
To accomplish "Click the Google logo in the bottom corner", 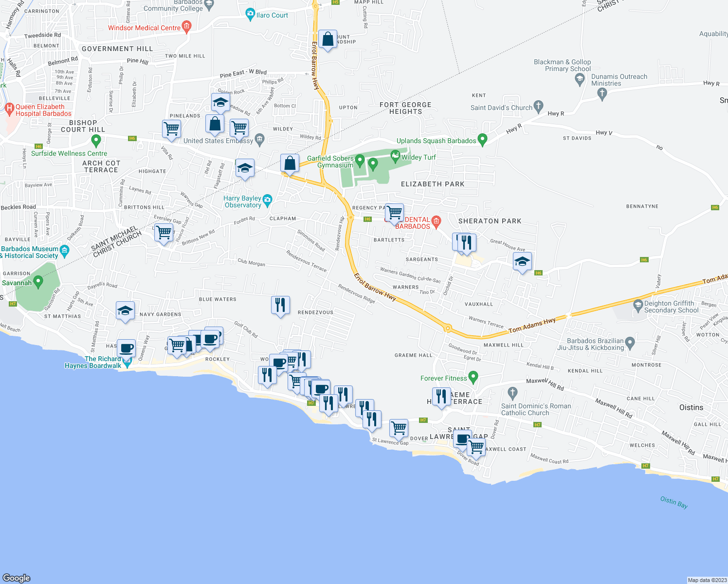I will [16, 578].
